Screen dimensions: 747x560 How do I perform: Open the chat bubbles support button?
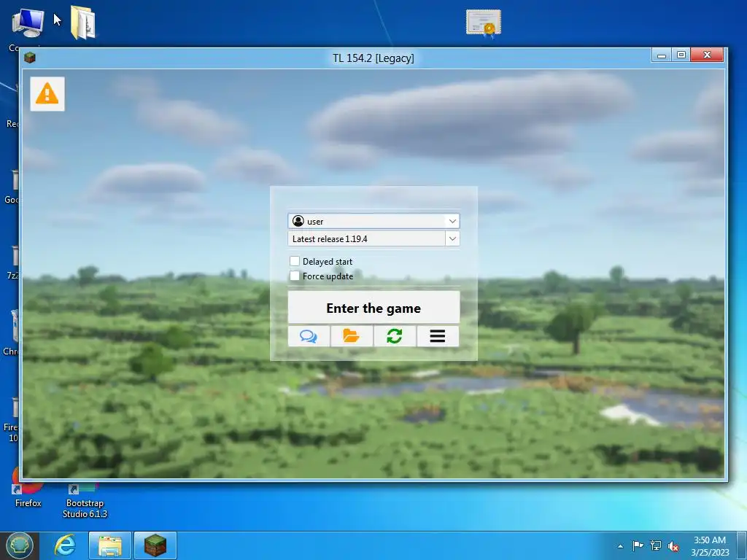click(309, 337)
